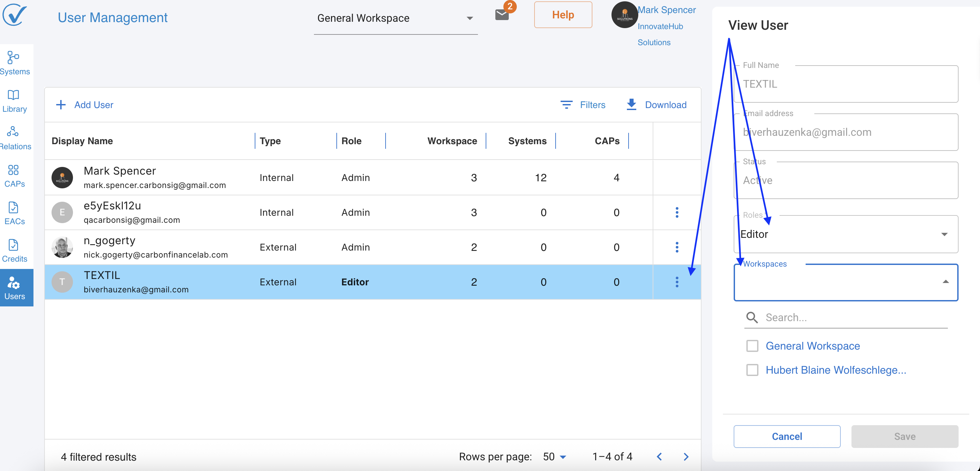Open the Filters menu
The width and height of the screenshot is (980, 471).
pyautogui.click(x=583, y=105)
